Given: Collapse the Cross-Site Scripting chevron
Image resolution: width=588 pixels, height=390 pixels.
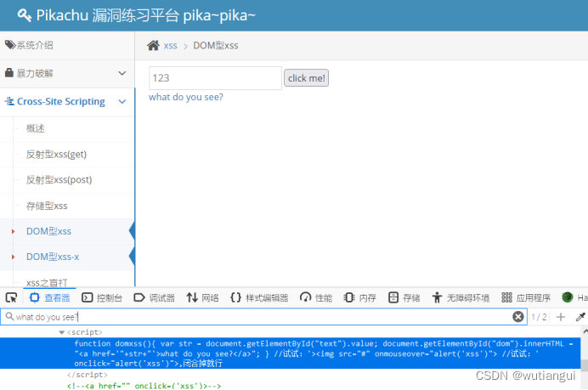Looking at the screenshot, I should [122, 102].
